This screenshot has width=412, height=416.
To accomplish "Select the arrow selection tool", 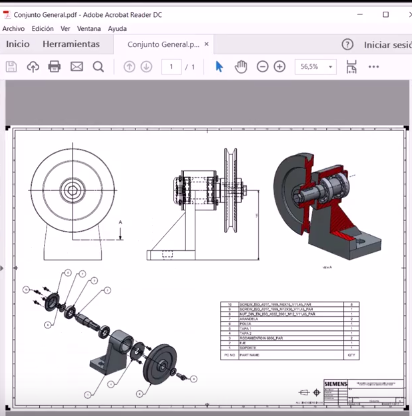I will pos(219,67).
